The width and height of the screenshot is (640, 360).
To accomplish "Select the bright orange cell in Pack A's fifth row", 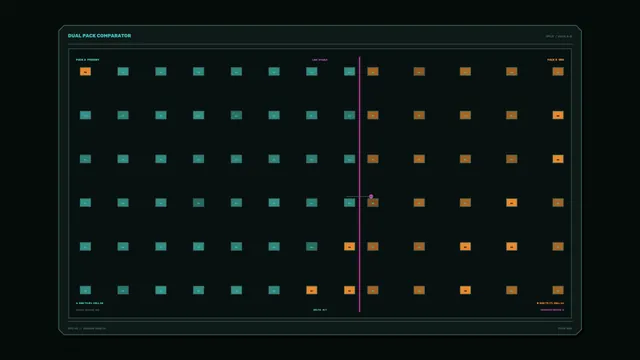I will pyautogui.click(x=349, y=246).
